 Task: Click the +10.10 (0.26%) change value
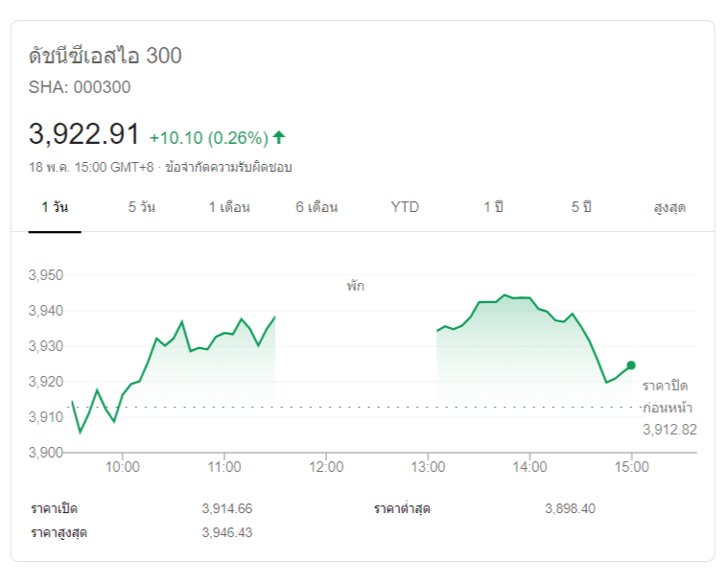208,136
